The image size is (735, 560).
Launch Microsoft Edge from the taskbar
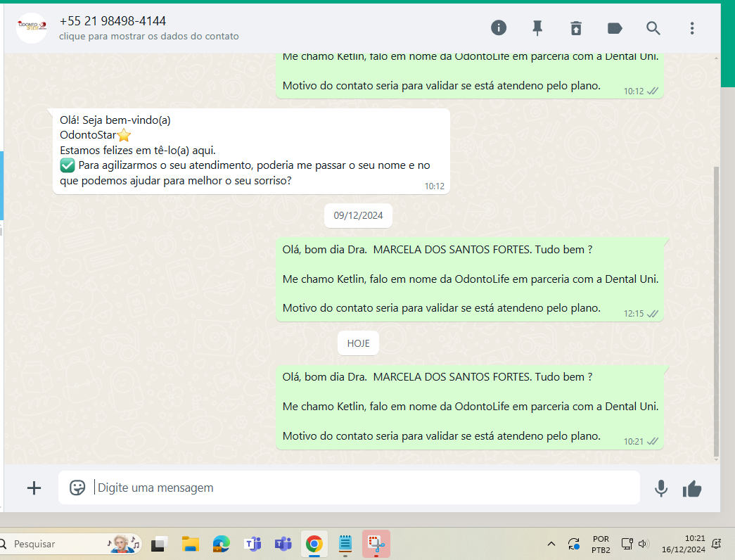(x=222, y=544)
